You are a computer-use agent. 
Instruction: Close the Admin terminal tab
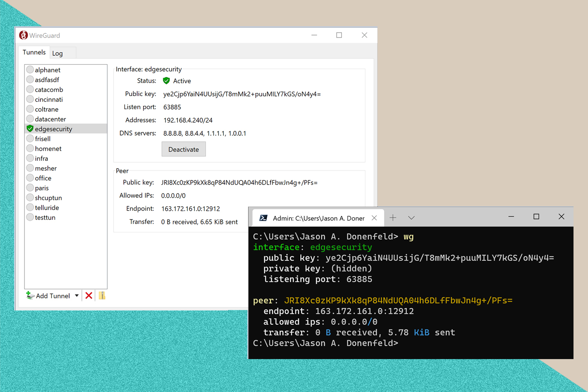(374, 218)
